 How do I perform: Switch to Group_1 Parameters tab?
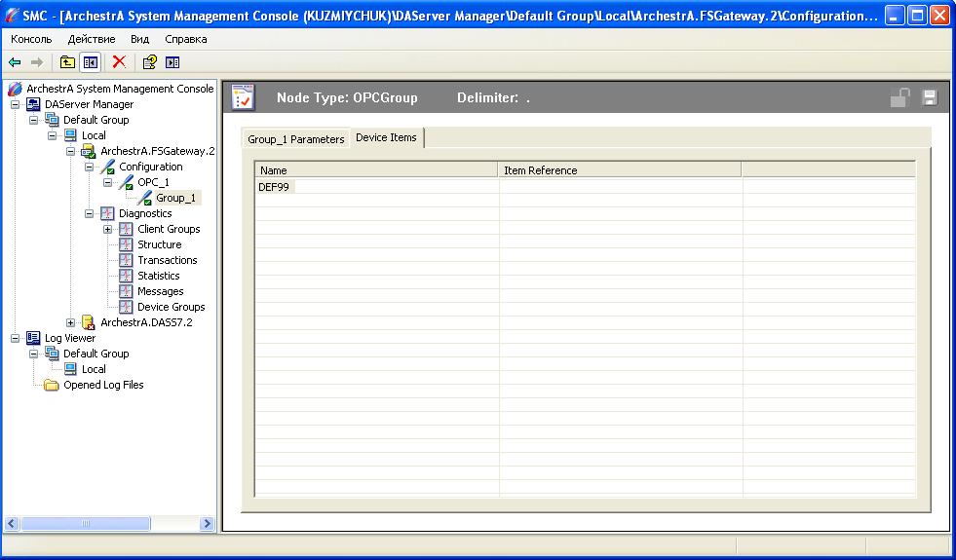coord(295,139)
